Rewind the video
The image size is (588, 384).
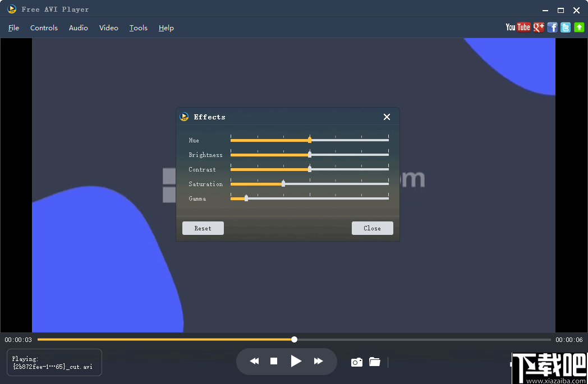254,362
